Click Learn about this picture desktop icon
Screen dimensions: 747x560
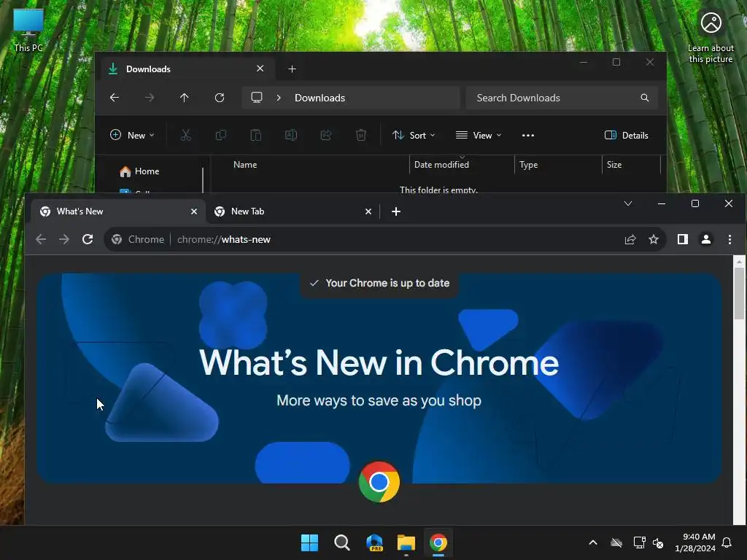711,36
